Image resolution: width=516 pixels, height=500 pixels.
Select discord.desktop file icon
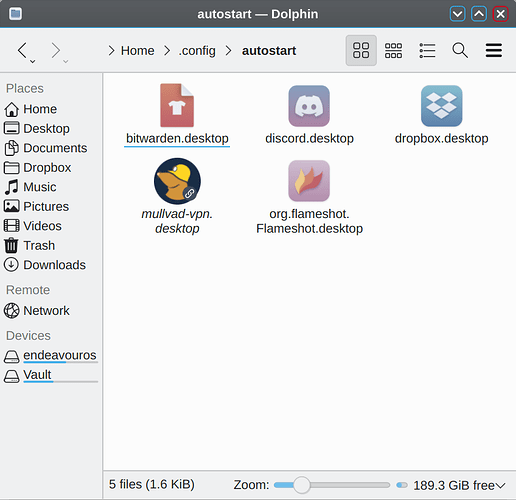309,106
